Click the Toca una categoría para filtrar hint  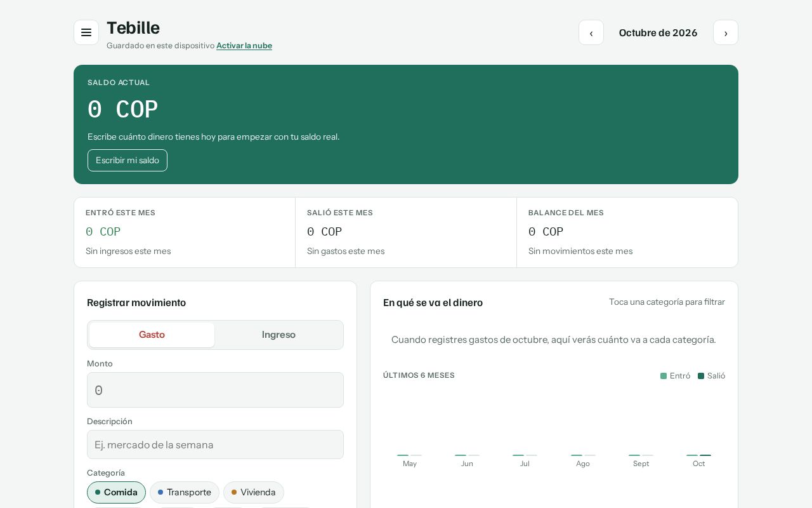667,302
